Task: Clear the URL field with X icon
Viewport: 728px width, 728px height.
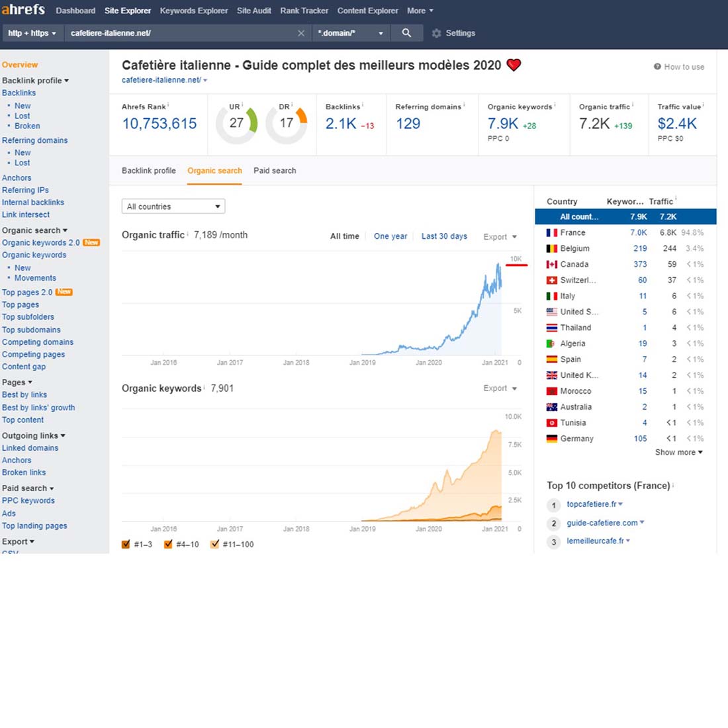Action: 301,33
